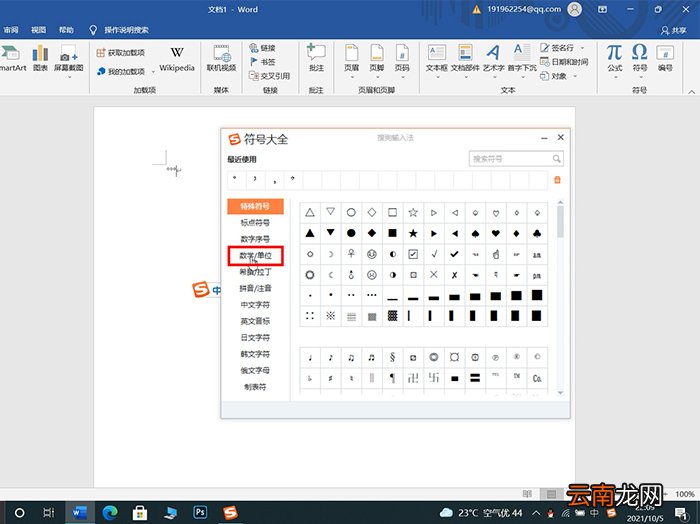Screen dimensions: 700x524
Task: Click 获取加载项 in the ribbon
Action: (x=121, y=53)
